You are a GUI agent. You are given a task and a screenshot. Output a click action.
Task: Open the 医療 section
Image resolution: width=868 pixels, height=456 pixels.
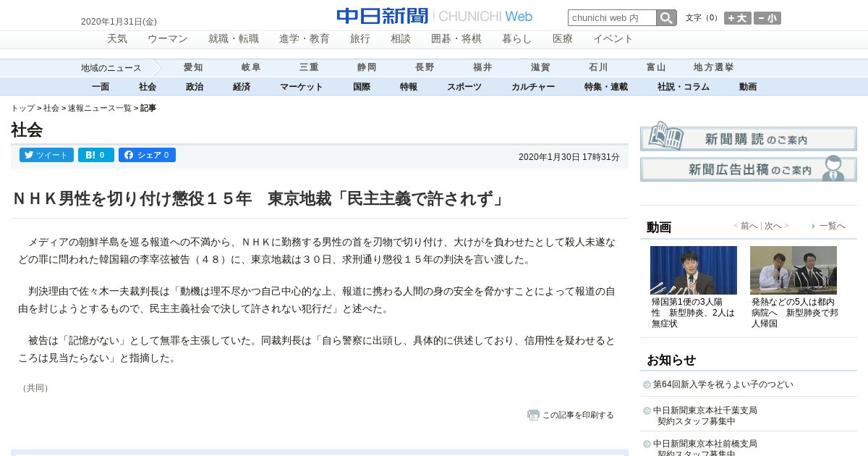coord(563,39)
